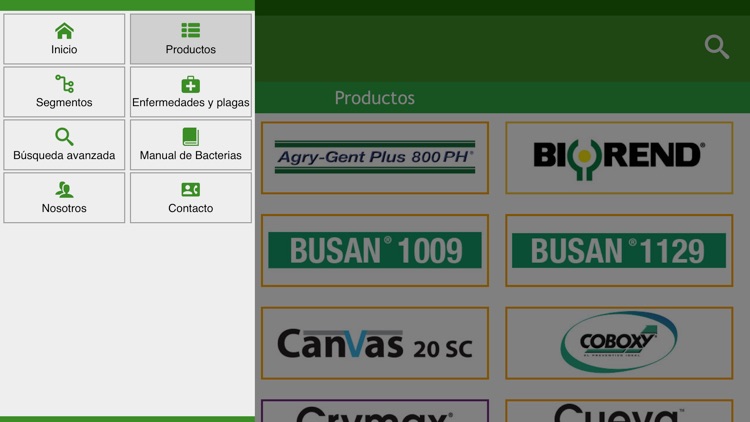Open Segmentos via the tree icon

click(64, 84)
